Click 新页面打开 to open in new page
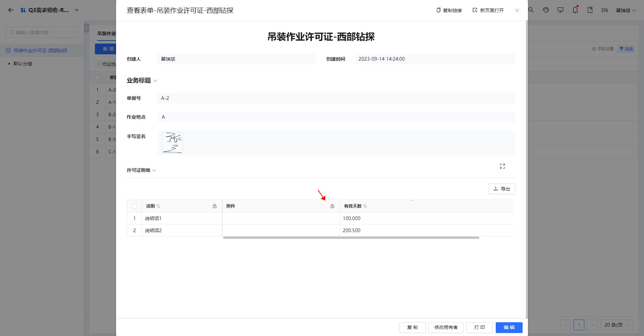This screenshot has width=644, height=336. (x=488, y=10)
